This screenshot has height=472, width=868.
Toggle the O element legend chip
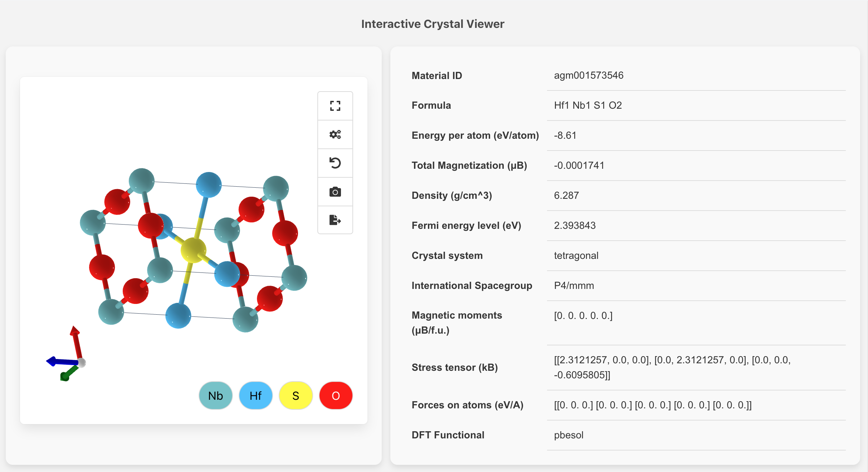[336, 395]
